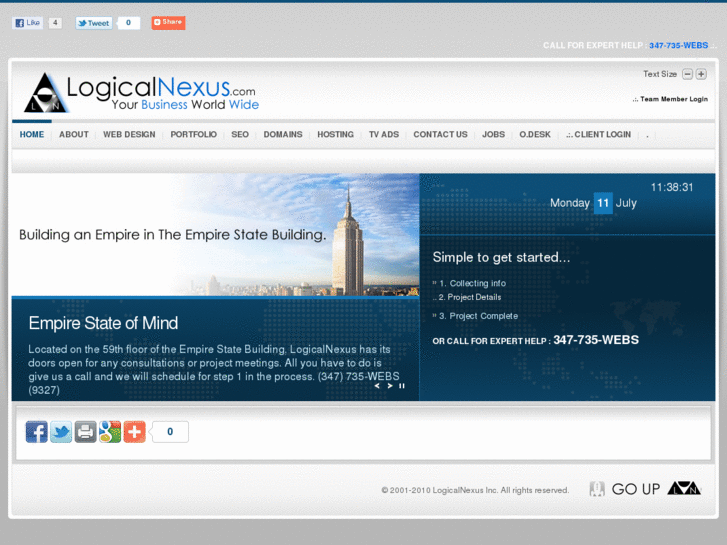Click the share counter showing 0
This screenshot has width=727, height=545.
tap(170, 432)
